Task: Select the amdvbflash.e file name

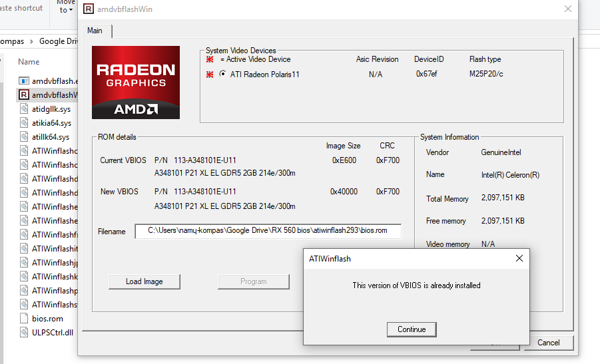Action: pyautogui.click(x=55, y=81)
